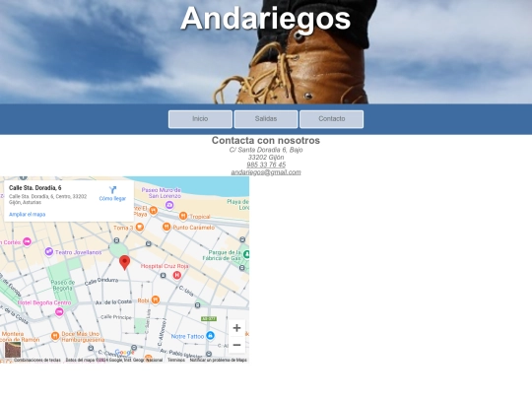The height and width of the screenshot is (399, 532).
Task: Click Doce Más Uno Hamburguesería marker
Action: tap(55, 336)
